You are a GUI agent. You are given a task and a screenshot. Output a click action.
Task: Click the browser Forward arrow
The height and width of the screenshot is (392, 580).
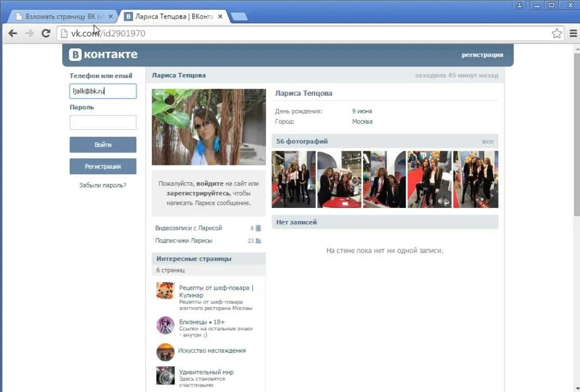click(x=29, y=34)
